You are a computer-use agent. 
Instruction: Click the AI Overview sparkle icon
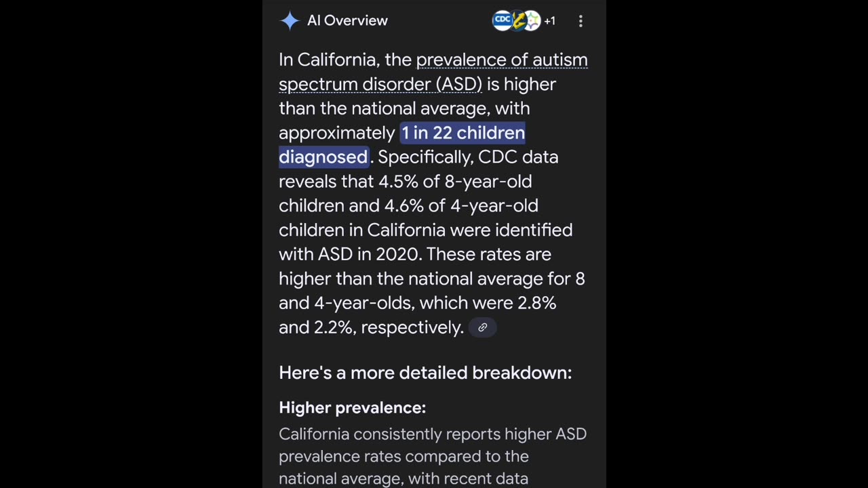click(290, 21)
